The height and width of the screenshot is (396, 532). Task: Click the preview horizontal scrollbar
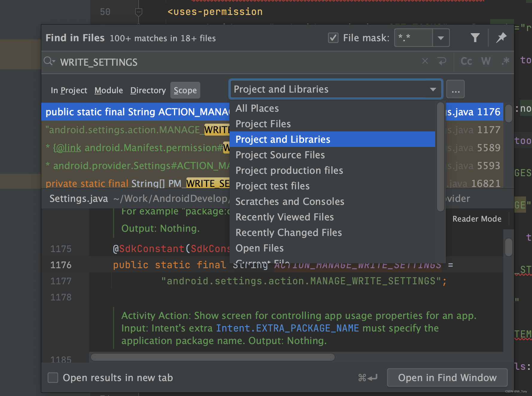(213, 357)
